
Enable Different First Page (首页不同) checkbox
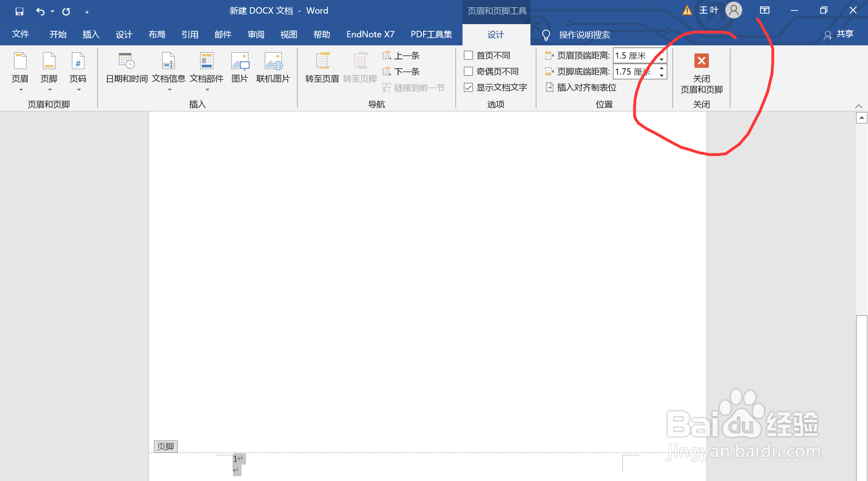(x=469, y=55)
